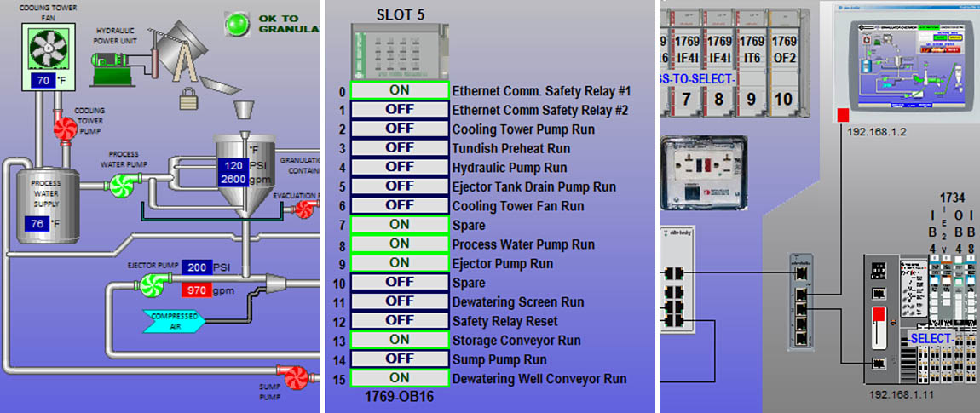
Task: Toggle output 2 Cooling Tower Pump Run
Action: coord(399,129)
